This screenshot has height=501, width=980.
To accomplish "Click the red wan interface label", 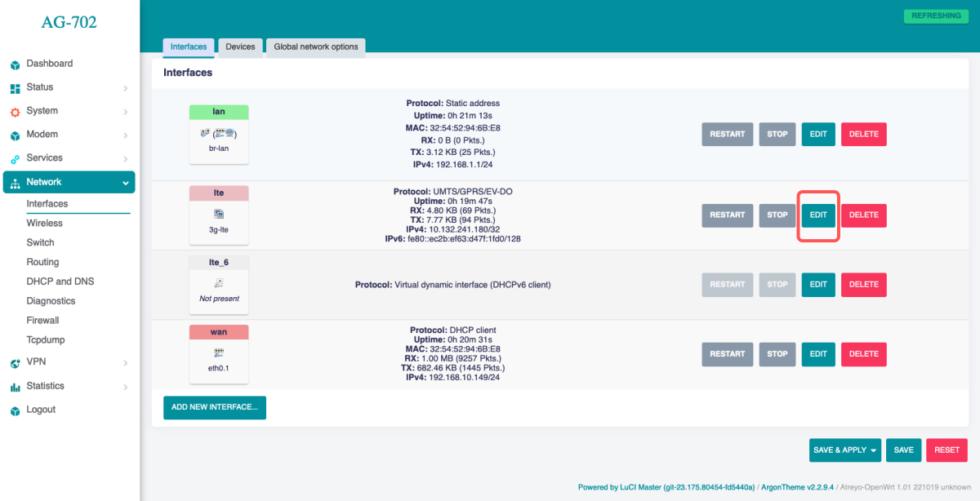I will 219,332.
